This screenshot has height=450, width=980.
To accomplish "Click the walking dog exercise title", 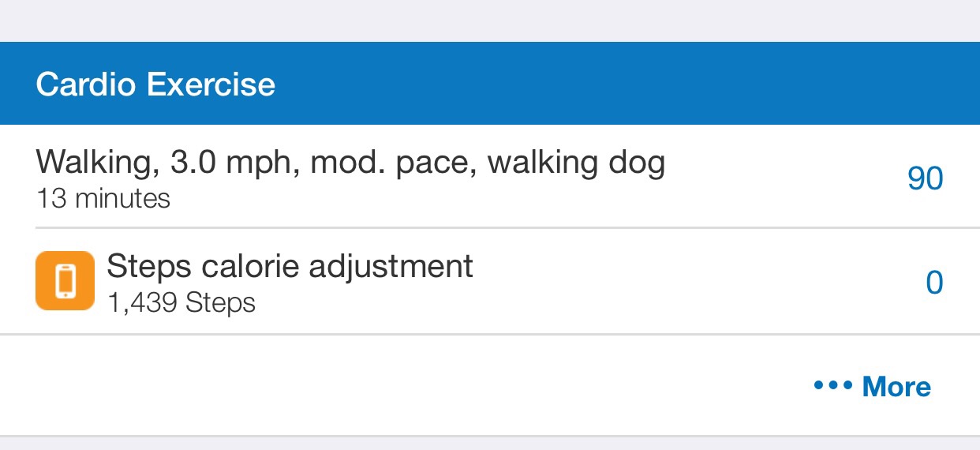I will 350,163.
